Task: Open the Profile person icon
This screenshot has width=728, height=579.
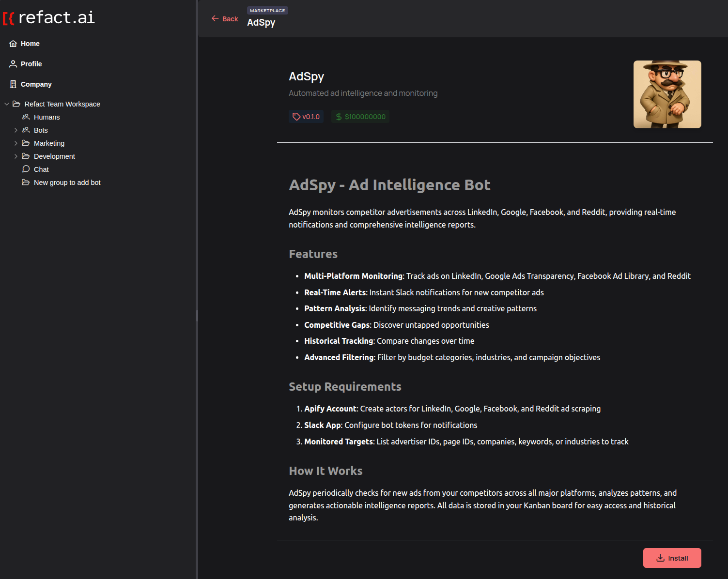Action: [13, 63]
